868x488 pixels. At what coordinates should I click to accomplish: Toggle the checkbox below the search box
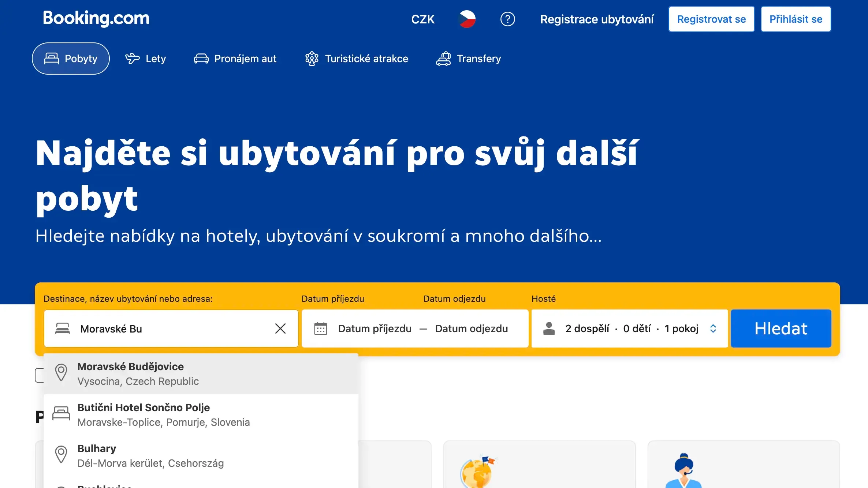pyautogui.click(x=39, y=375)
